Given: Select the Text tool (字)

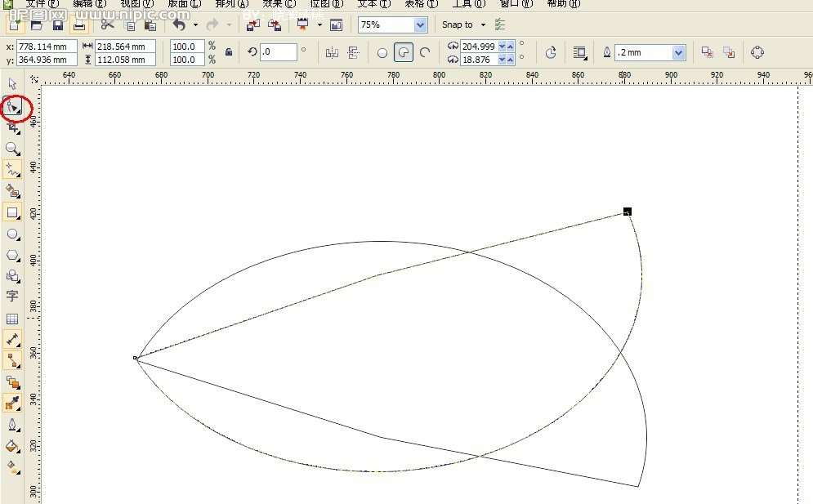Looking at the screenshot, I should pyautogui.click(x=12, y=297).
